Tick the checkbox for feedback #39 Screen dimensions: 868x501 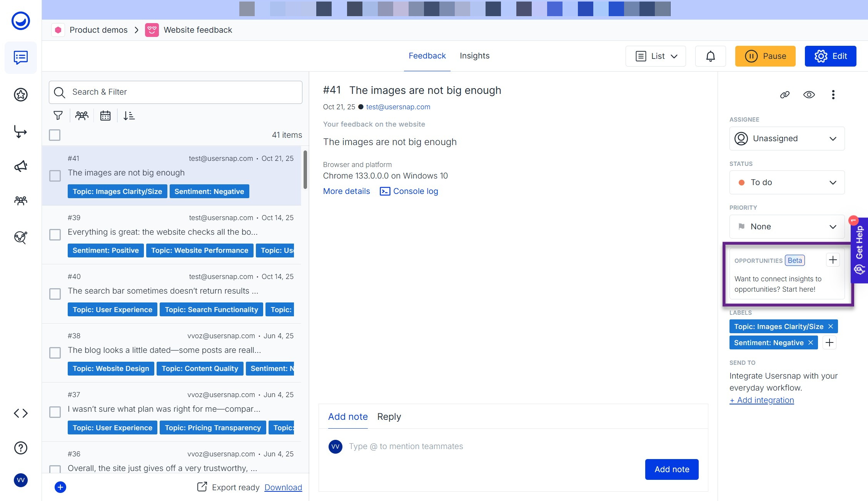(55, 235)
